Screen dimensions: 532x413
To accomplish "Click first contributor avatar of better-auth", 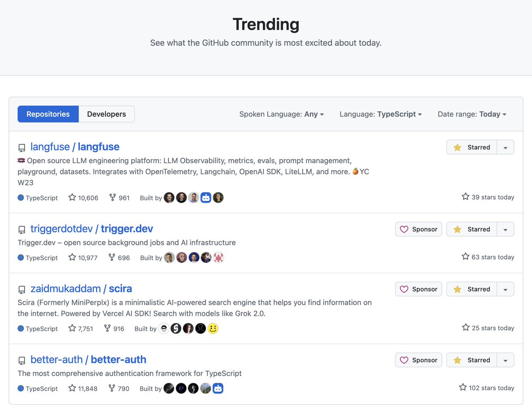I will [x=168, y=388].
